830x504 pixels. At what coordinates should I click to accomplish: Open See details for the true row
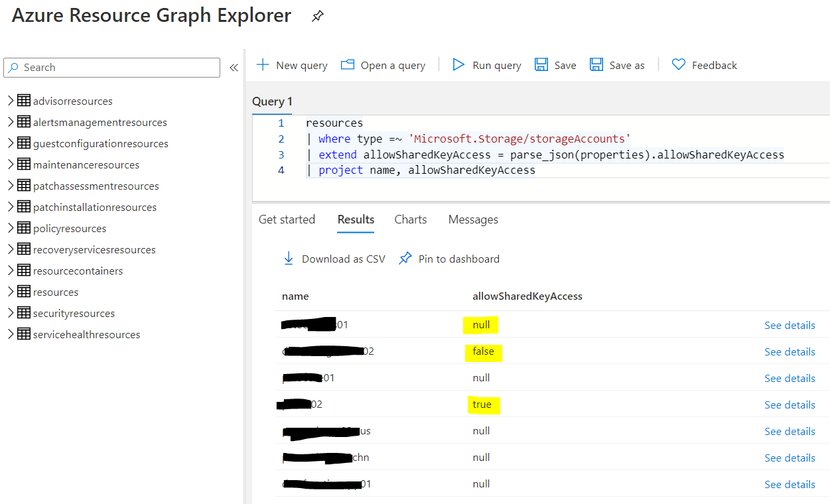(x=790, y=405)
